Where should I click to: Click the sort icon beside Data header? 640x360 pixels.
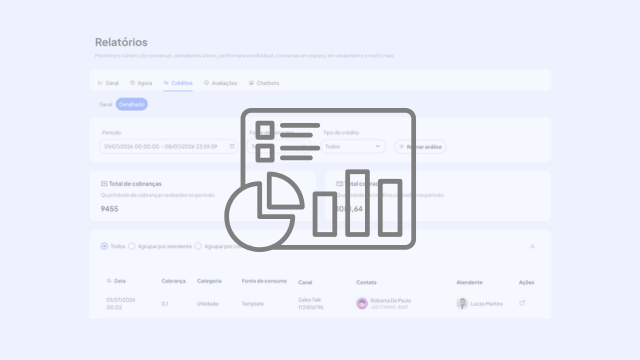point(109,281)
